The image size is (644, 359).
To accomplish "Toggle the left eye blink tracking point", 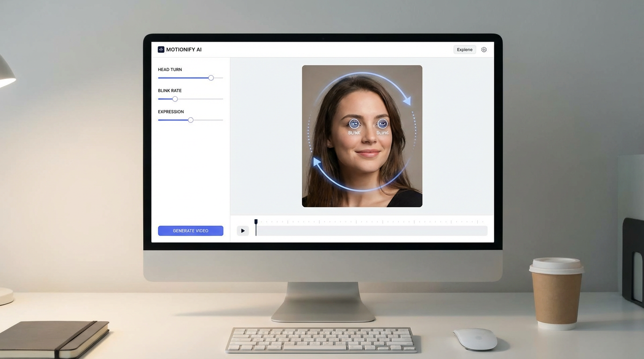I will pyautogui.click(x=354, y=123).
